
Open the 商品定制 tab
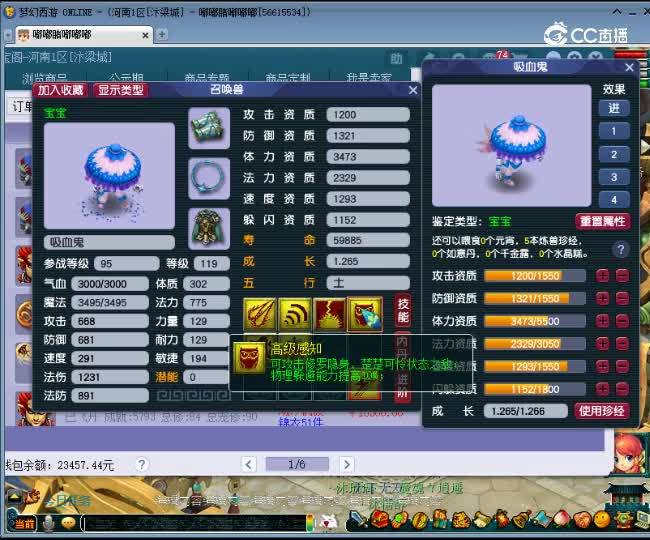click(288, 77)
